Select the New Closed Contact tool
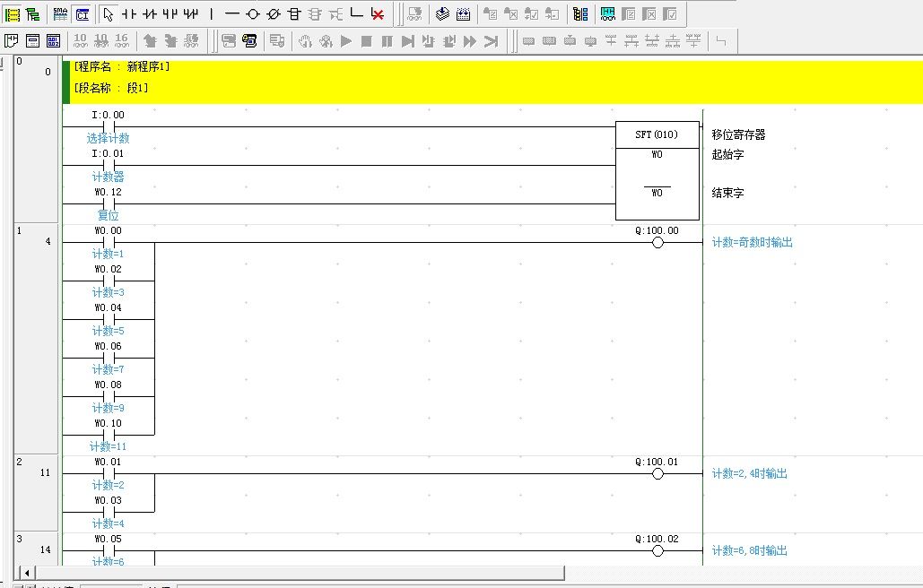This screenshot has width=923, height=588. (x=149, y=14)
